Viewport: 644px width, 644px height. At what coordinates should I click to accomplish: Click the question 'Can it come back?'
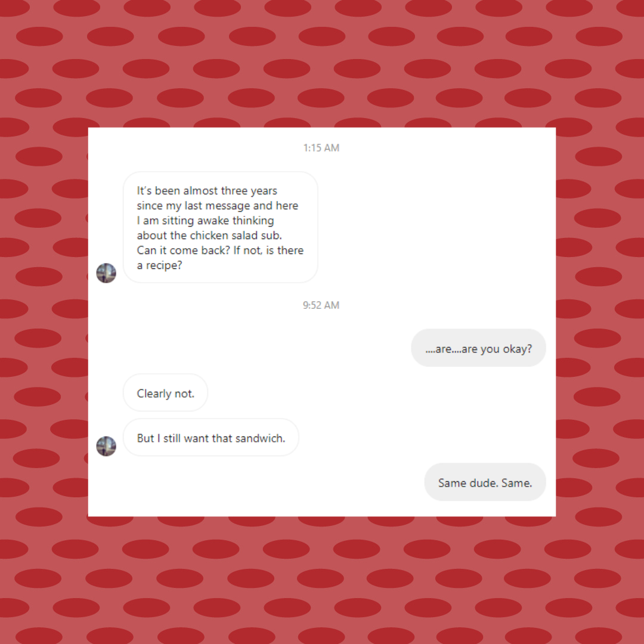coord(183,250)
